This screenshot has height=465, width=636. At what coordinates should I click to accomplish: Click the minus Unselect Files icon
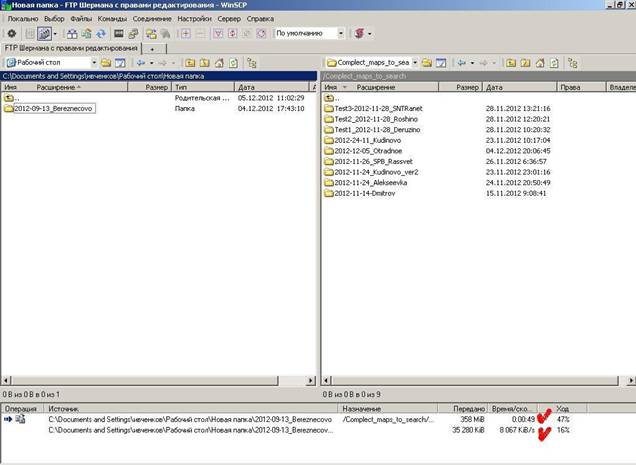[x=200, y=34]
